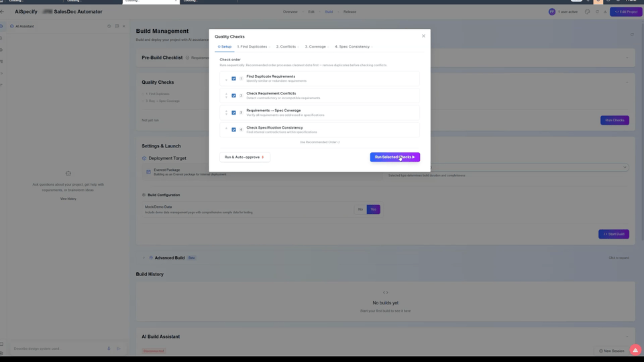Click the Build Configuration gear icon

[144, 195]
